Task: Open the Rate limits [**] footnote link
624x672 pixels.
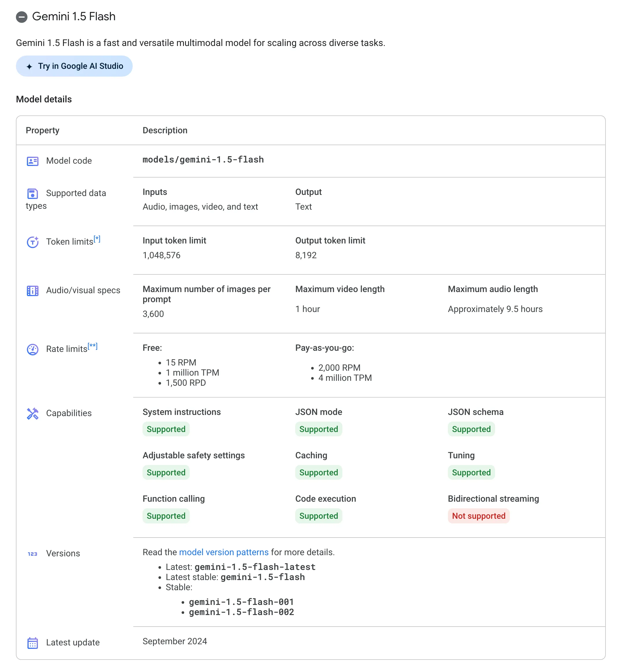Action: (x=93, y=346)
